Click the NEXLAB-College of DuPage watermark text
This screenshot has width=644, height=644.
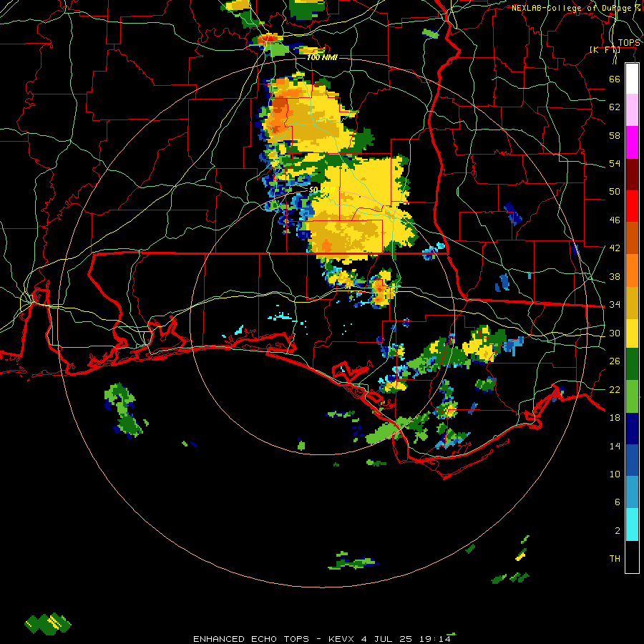point(575,8)
